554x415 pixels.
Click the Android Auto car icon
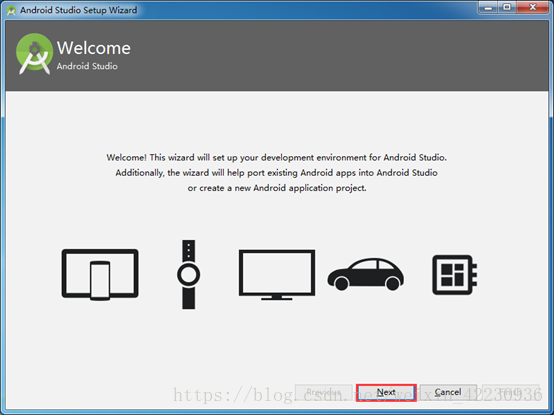click(366, 274)
